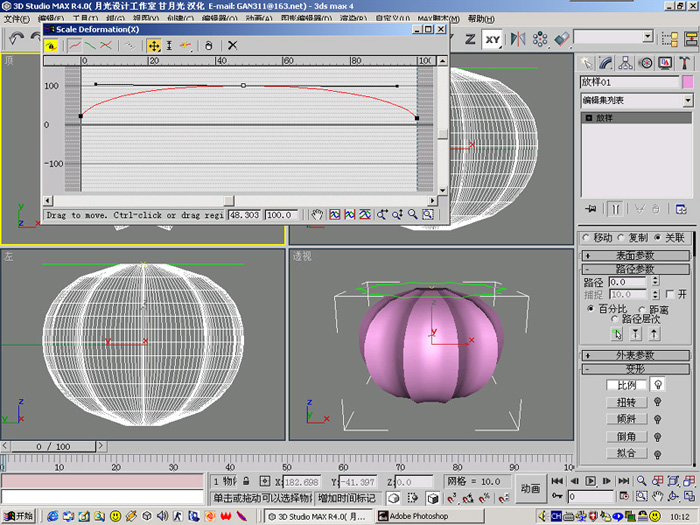This screenshot has width=700, height=525.
Task: Toggle Make Symmetrical in Scale Deformation
Action: [51, 46]
